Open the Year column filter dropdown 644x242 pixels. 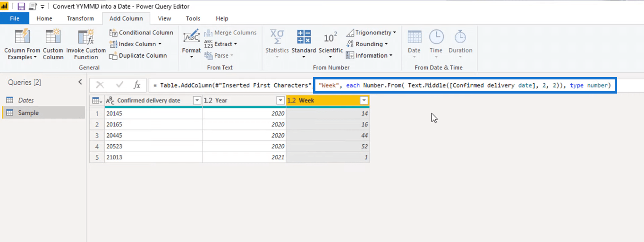[280, 101]
